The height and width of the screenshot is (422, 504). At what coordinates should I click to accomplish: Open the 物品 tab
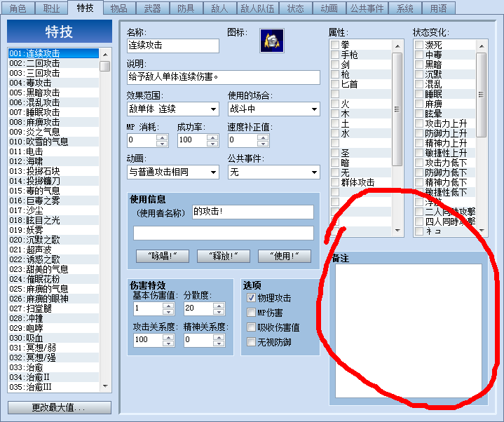click(x=119, y=8)
